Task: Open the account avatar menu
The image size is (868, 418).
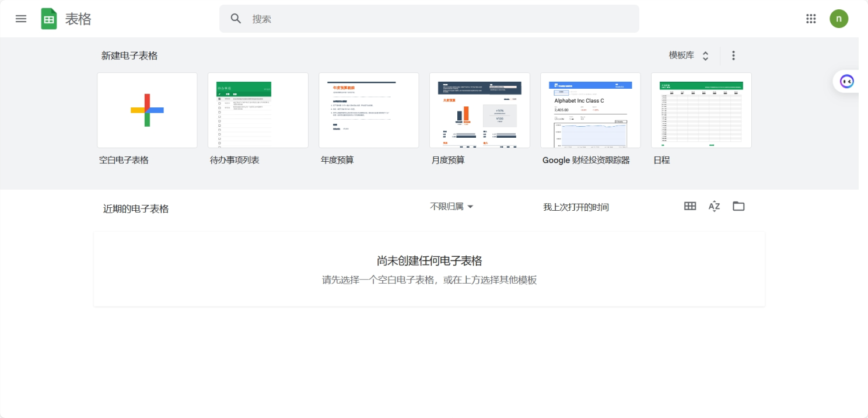Action: 839,18
